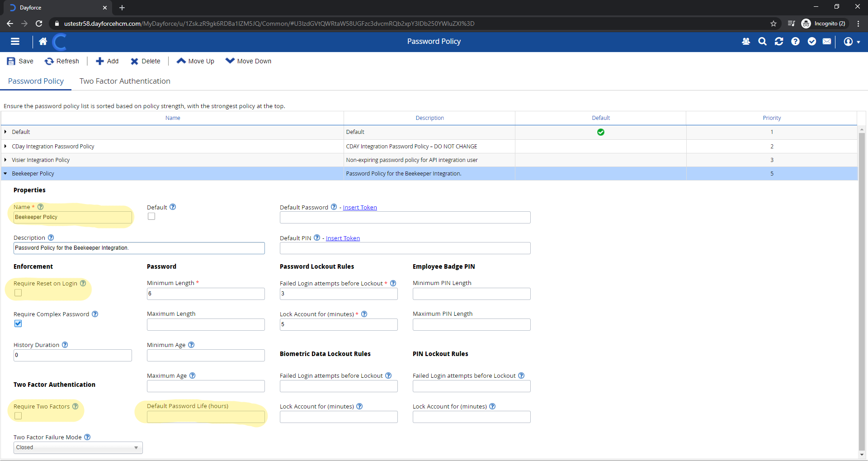Click Default Password Life hours field
The image size is (868, 461).
point(206,417)
